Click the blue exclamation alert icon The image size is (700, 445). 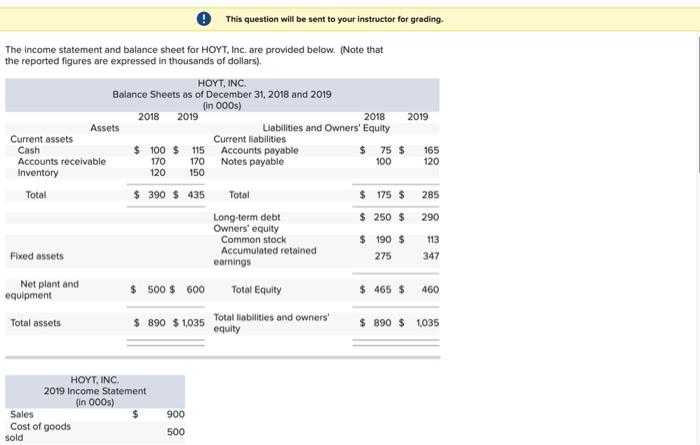204,19
